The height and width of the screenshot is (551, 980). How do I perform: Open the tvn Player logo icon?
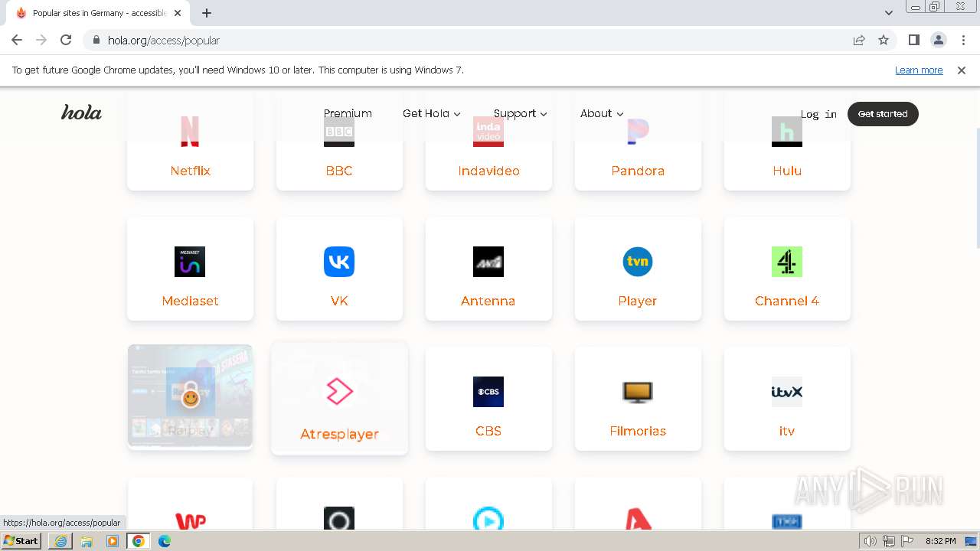click(638, 262)
